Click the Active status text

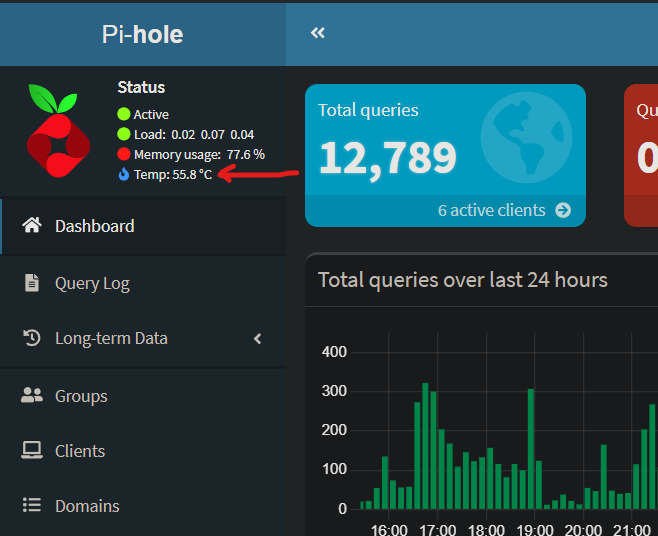pyautogui.click(x=151, y=114)
